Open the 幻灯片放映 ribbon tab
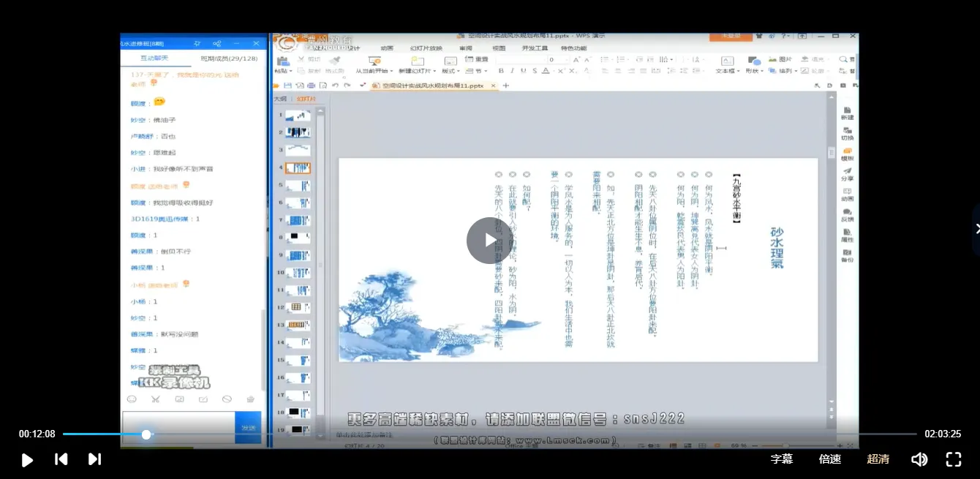980x479 pixels. pos(426,48)
